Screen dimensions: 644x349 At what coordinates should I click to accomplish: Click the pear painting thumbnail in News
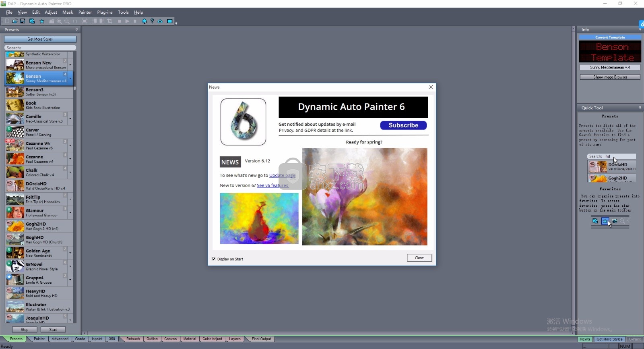point(259,218)
